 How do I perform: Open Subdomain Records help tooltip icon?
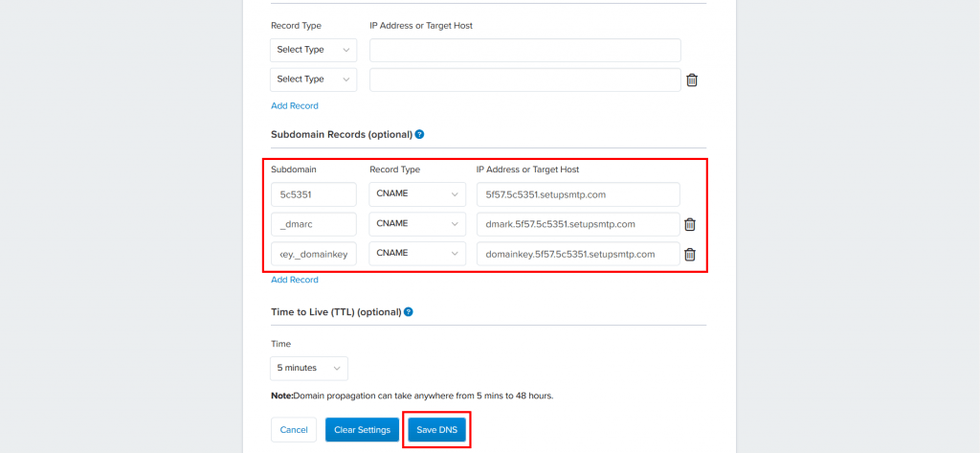point(419,134)
